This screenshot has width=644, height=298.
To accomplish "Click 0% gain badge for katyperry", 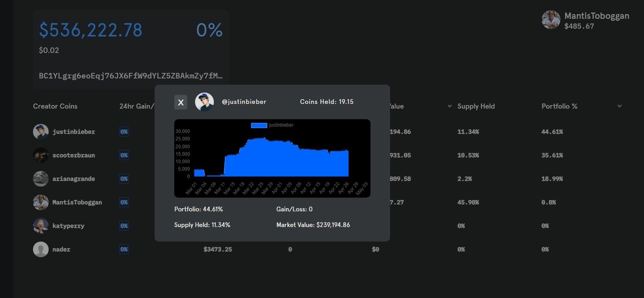I will point(124,226).
